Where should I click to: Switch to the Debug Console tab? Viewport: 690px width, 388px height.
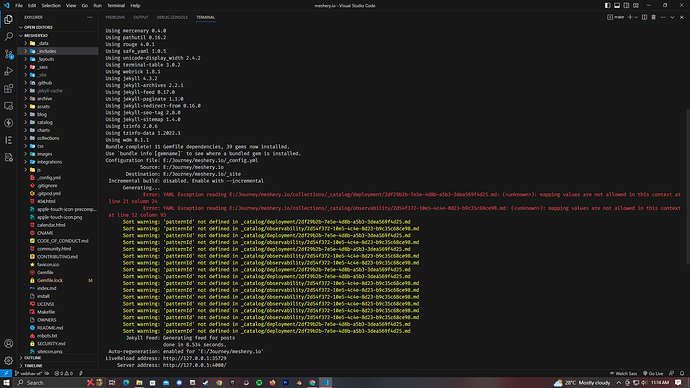tap(172, 17)
